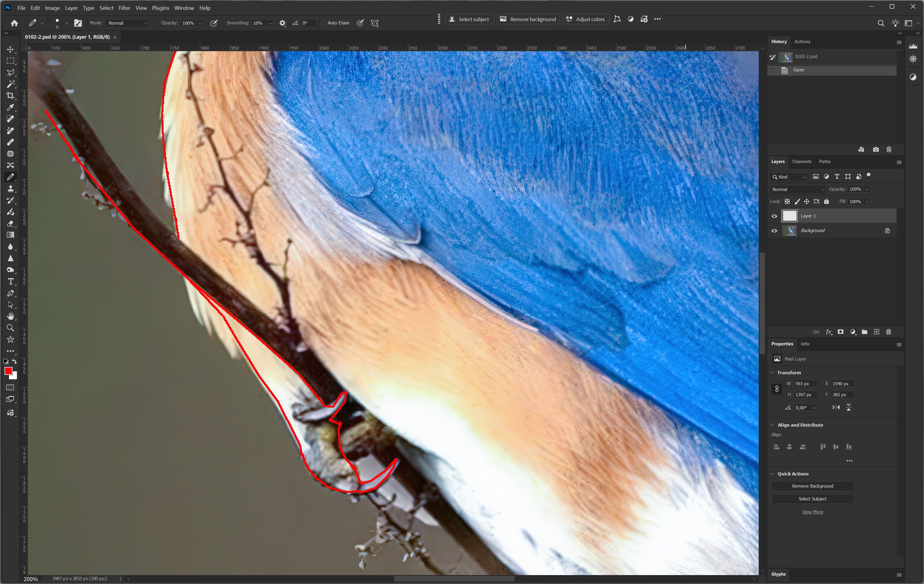Image resolution: width=924 pixels, height=584 pixels.
Task: Select the Type tool
Action: 10,281
